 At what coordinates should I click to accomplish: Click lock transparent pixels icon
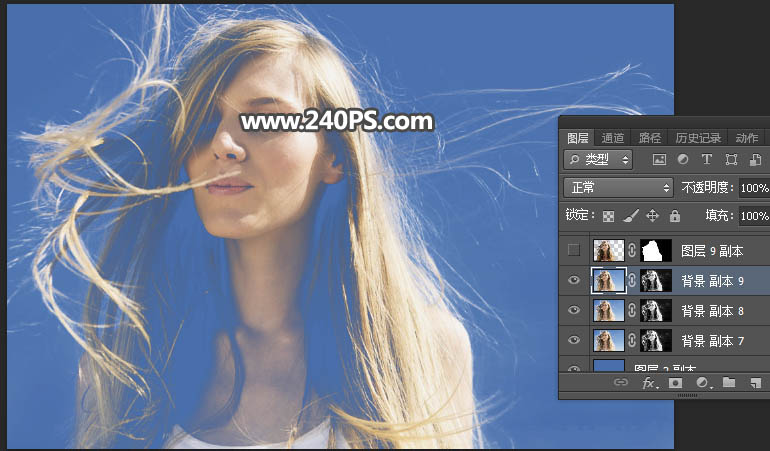coord(608,215)
